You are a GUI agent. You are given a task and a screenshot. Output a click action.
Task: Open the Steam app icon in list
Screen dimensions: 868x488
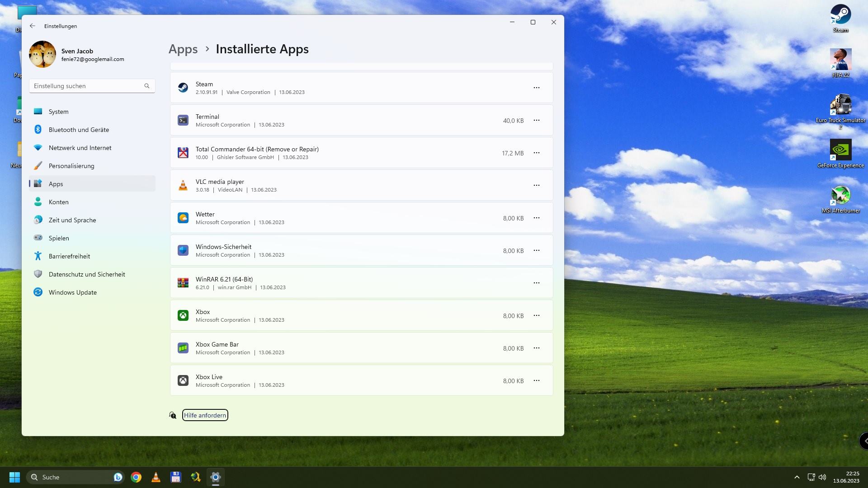point(183,88)
